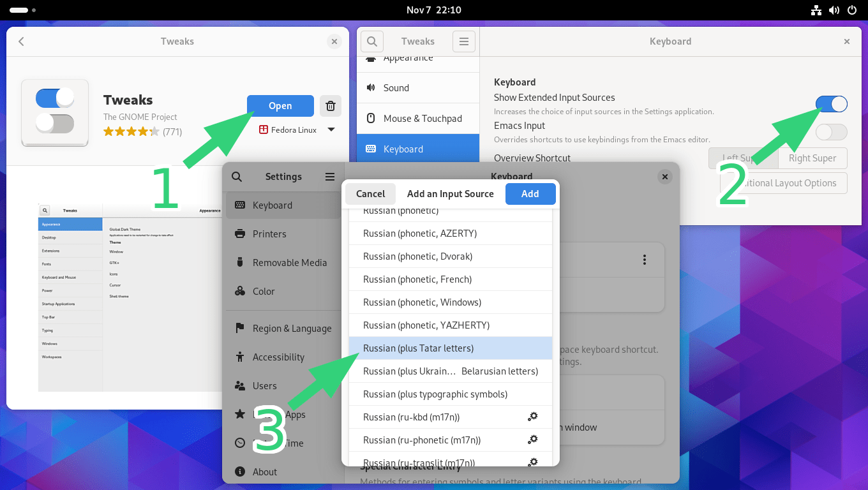Open Region & Language settings
Viewport: 868px width, 490px height.
pyautogui.click(x=283, y=329)
